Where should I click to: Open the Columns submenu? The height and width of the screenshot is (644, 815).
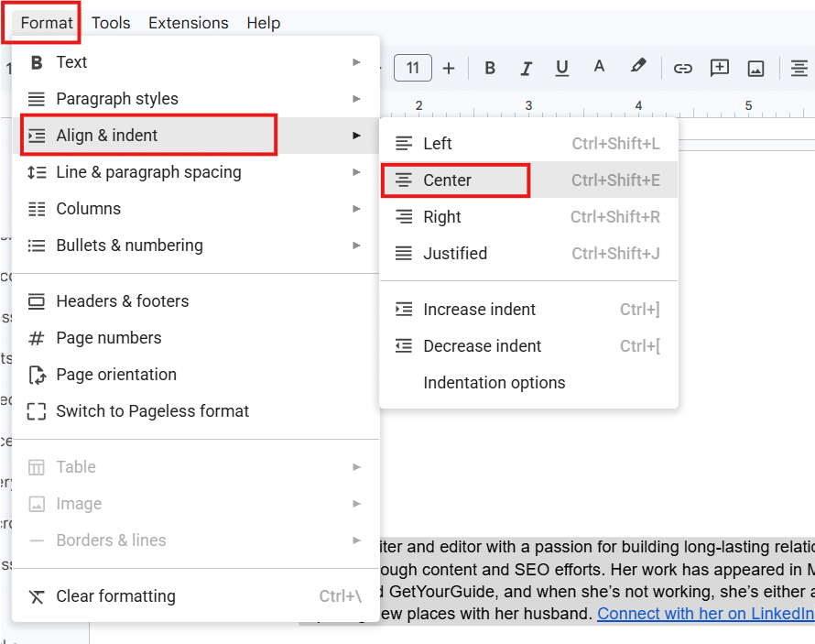195,209
